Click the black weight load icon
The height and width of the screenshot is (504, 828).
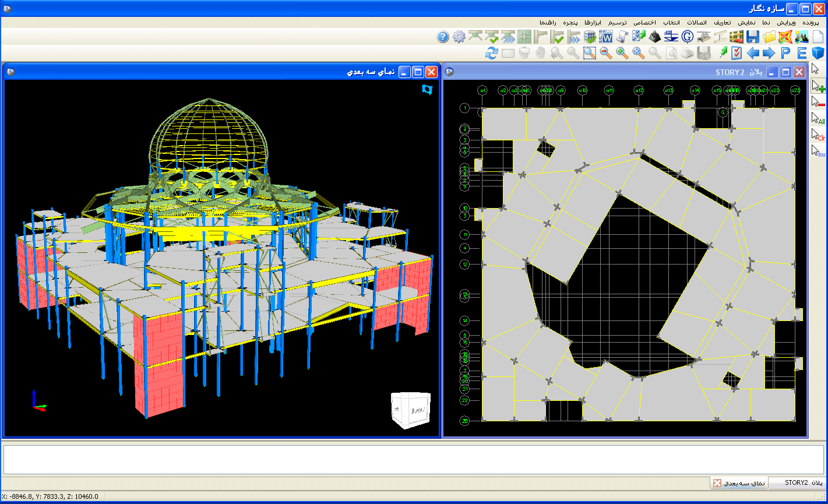click(655, 37)
